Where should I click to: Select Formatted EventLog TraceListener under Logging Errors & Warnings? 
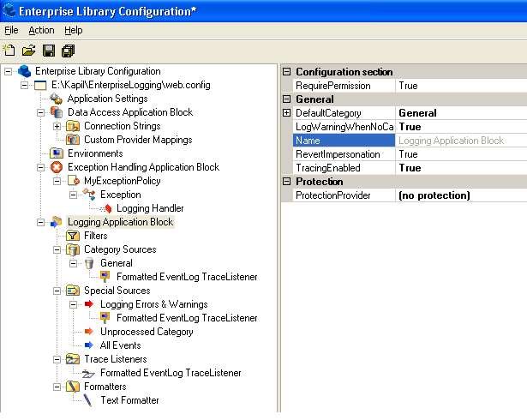click(x=187, y=318)
